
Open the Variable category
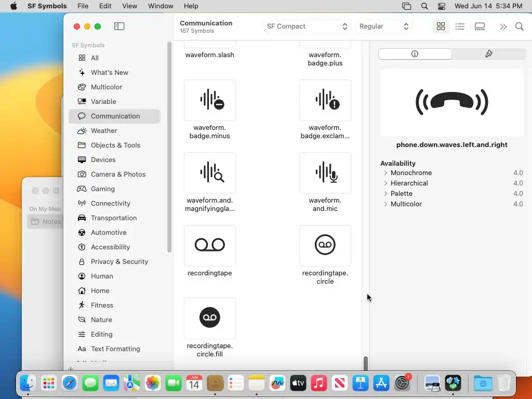[x=114, y=101]
